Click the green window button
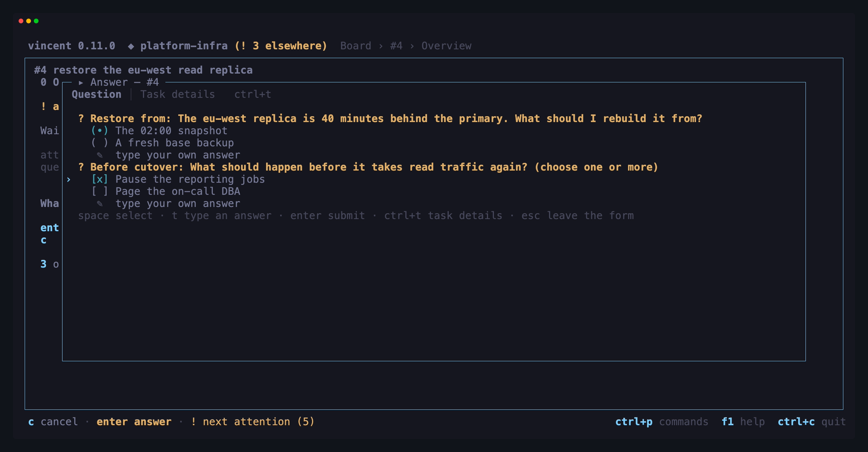The width and height of the screenshot is (868, 452). (36, 21)
